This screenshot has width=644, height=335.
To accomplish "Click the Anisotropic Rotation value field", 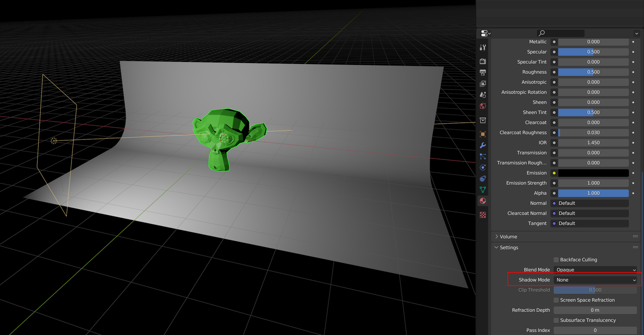I will (x=593, y=92).
